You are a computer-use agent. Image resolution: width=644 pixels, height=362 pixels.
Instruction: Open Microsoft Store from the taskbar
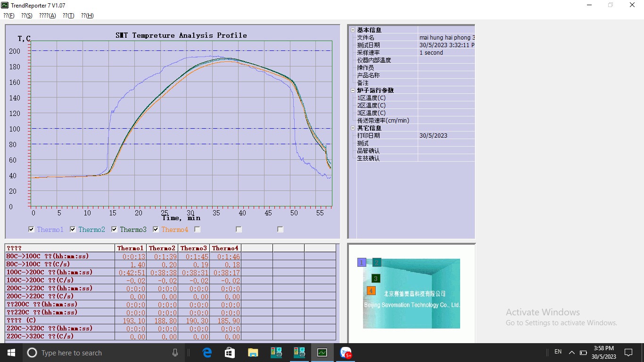230,353
